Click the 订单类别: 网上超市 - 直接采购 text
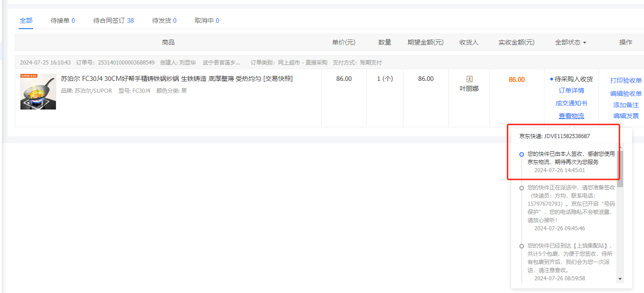 (x=289, y=62)
